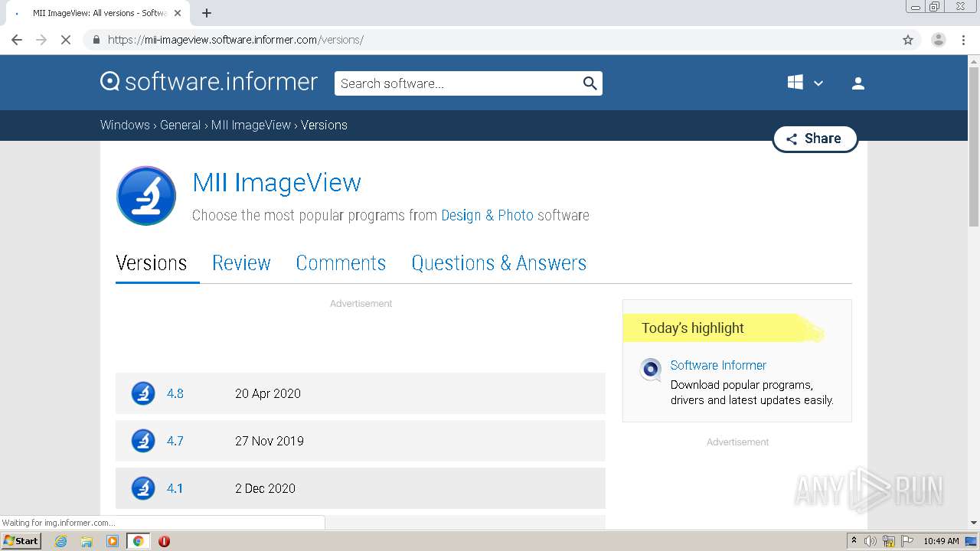Go forward in browser history
This screenshot has height=551, width=980.
[41, 40]
